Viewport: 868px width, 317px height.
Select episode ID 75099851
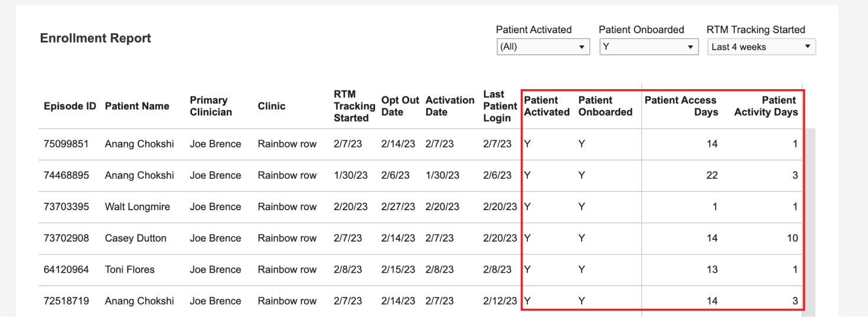click(x=66, y=144)
